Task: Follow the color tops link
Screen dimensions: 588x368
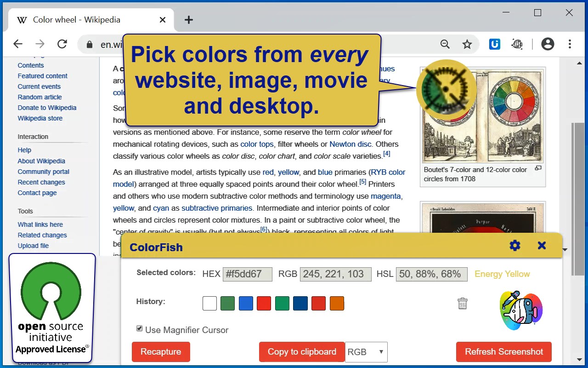Action: pyautogui.click(x=257, y=144)
